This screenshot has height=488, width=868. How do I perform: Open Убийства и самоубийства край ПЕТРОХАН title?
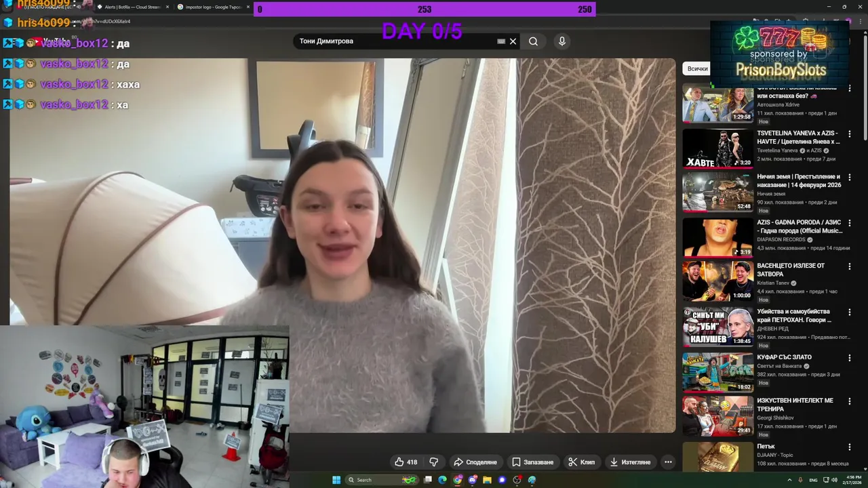pos(794,315)
